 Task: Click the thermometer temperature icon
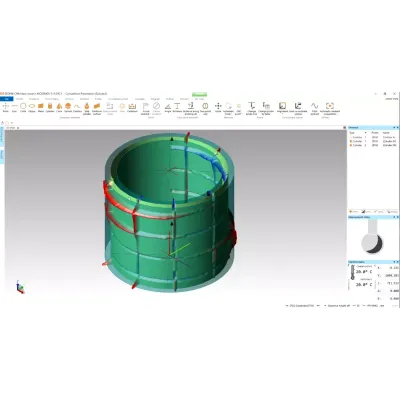[352, 272]
